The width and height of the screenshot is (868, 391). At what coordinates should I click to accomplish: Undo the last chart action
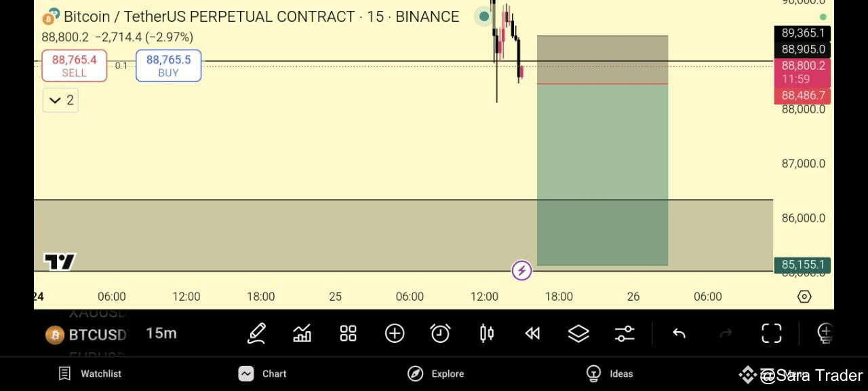pyautogui.click(x=679, y=333)
